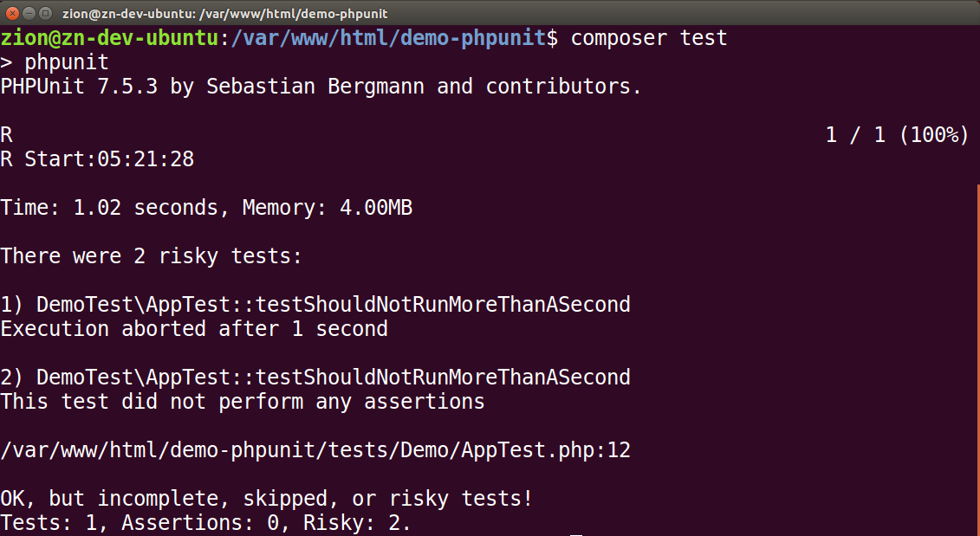The height and width of the screenshot is (536, 980).
Task: Click the typed 'composer test' command
Action: (x=648, y=38)
